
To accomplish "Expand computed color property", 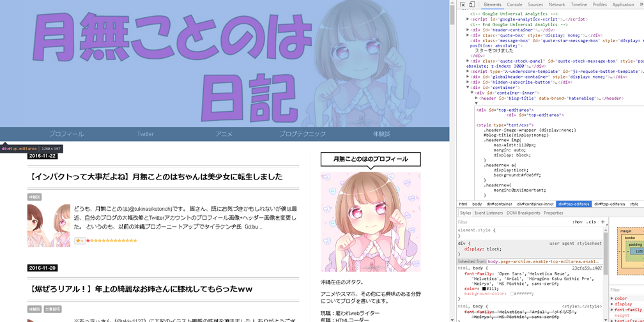I will 612,298.
